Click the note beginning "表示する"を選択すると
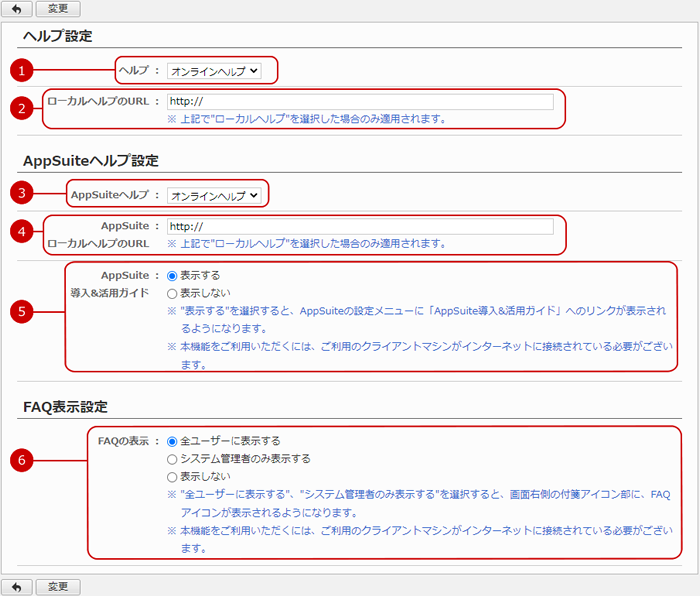The height and width of the screenshot is (596, 700). point(417,320)
